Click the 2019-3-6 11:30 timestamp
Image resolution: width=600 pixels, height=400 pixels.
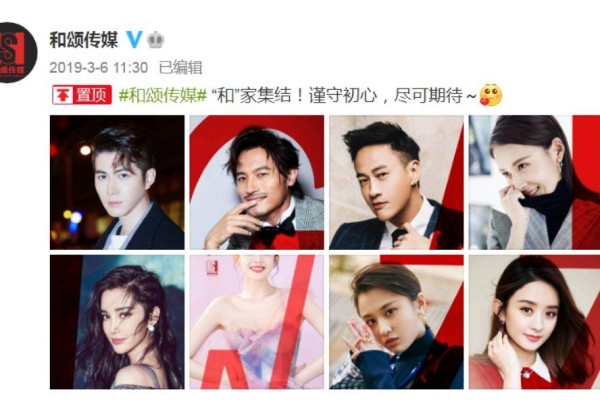(x=99, y=68)
